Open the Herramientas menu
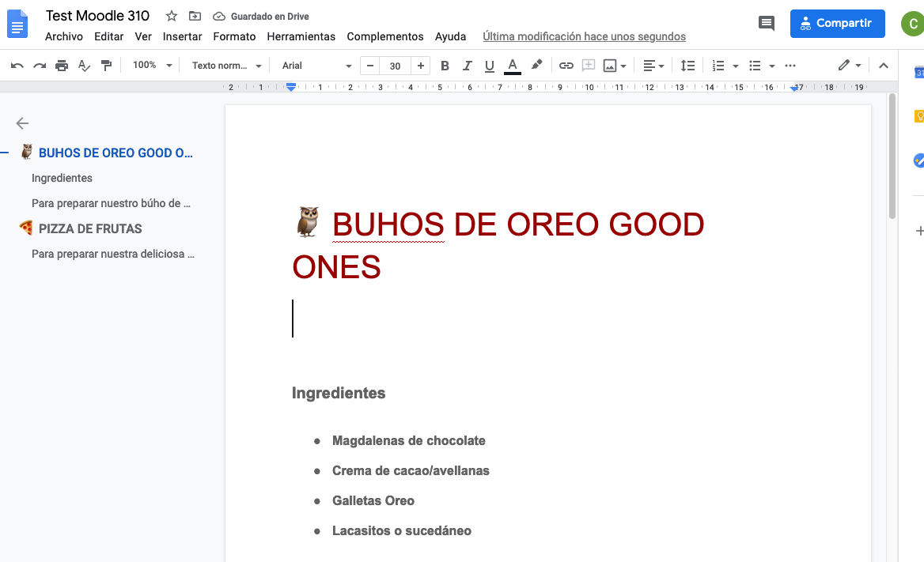The width and height of the screenshot is (924, 562). tap(301, 36)
